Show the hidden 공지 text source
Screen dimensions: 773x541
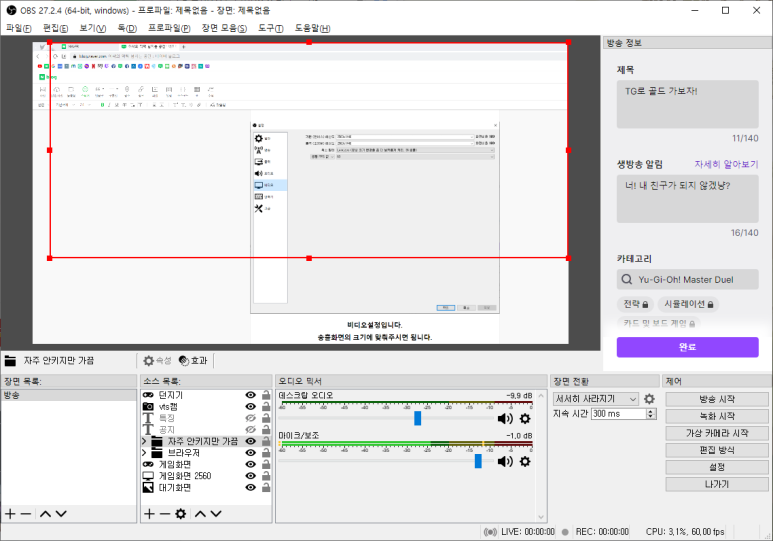[x=250, y=430]
